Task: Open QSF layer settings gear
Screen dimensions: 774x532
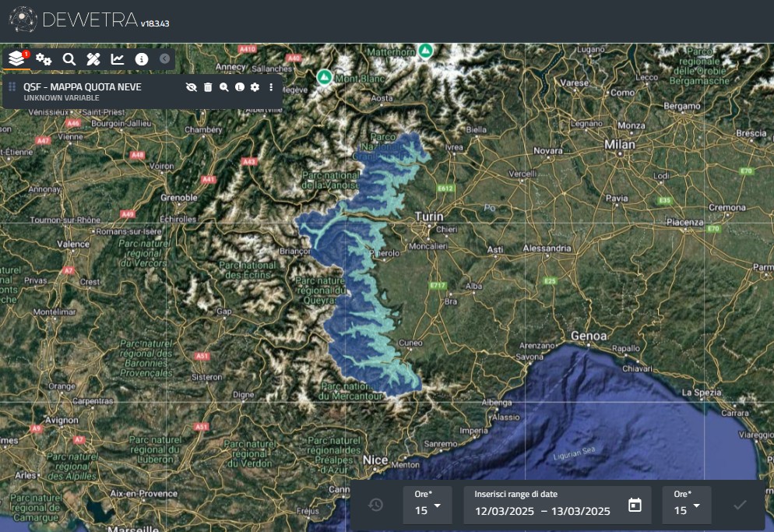Action: pyautogui.click(x=255, y=87)
